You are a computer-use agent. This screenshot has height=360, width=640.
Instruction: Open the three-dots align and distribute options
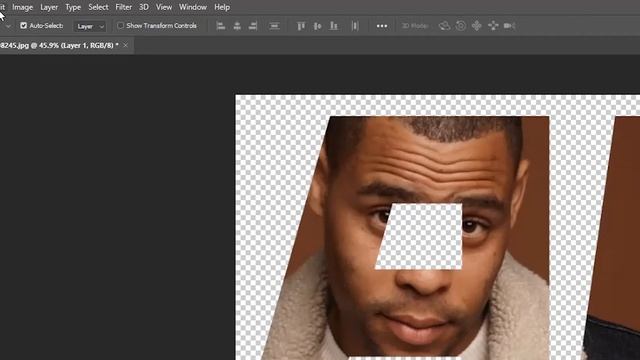pos(382,26)
